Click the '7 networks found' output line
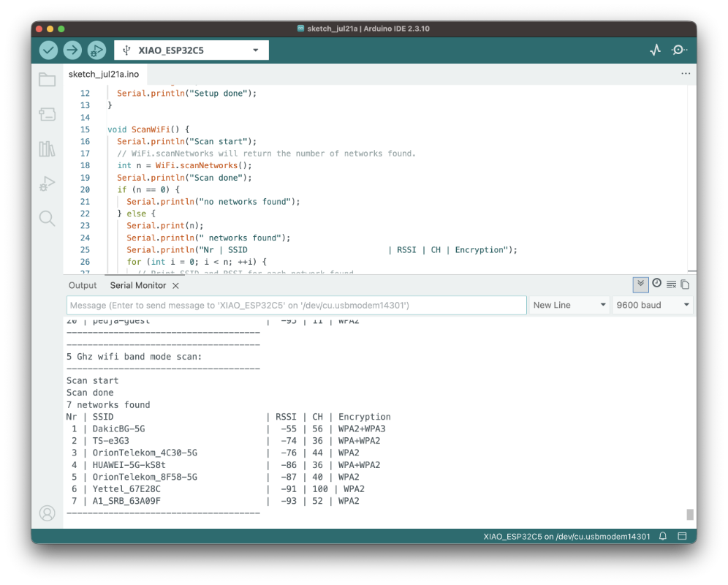This screenshot has width=728, height=585. tap(108, 404)
